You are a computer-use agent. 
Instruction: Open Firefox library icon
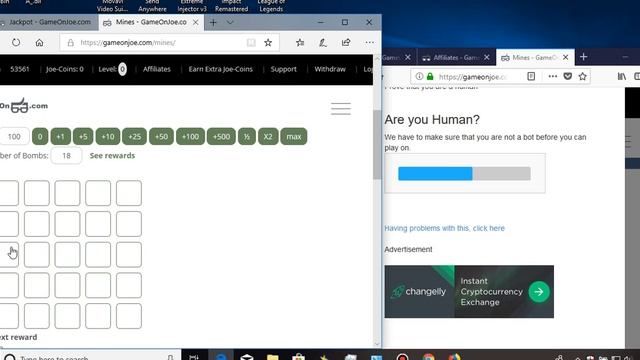click(622, 76)
